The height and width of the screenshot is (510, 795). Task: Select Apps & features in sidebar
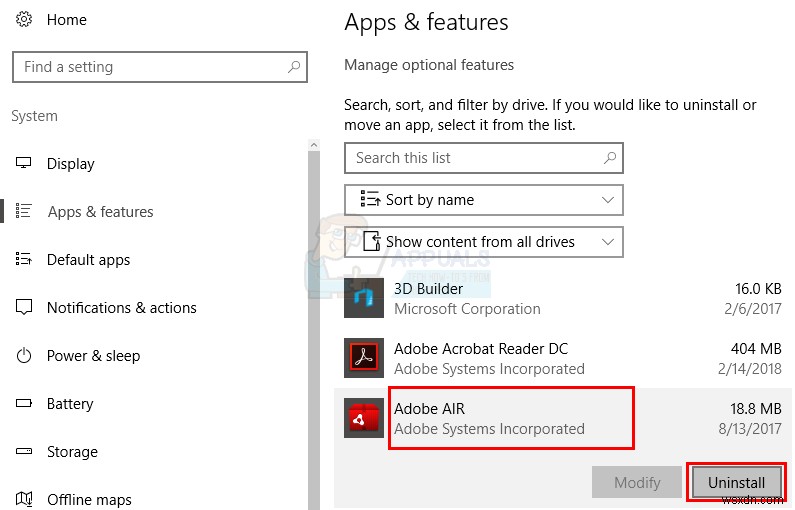pos(100,212)
